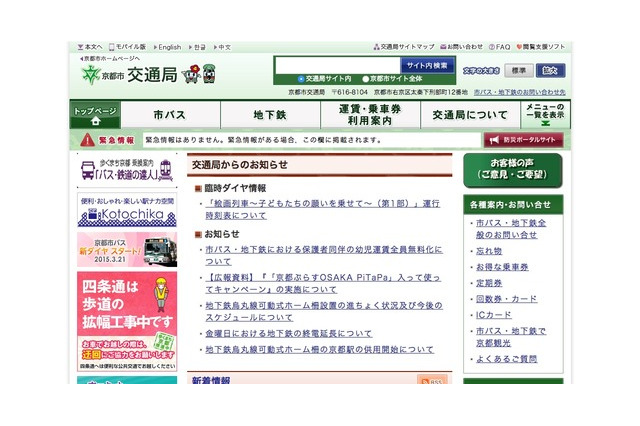The image size is (640, 426).
Task: Click 各種案内・お問い合せ panel header
Action: 513,205
